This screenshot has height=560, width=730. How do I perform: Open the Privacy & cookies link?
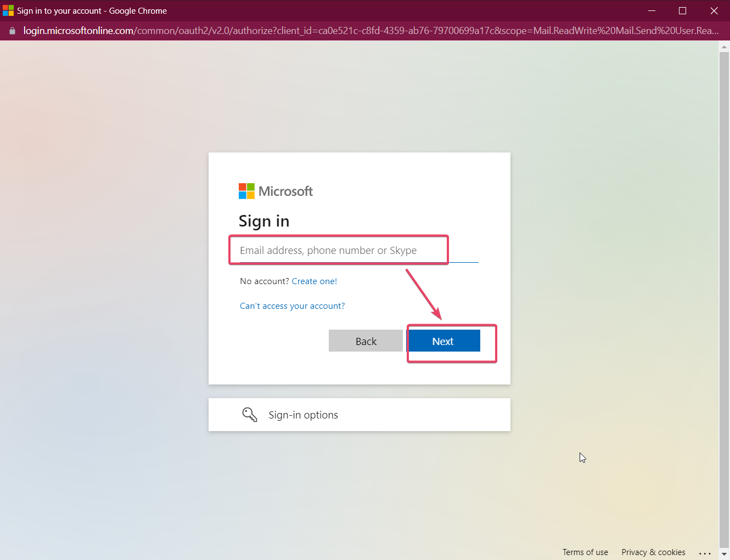(653, 552)
